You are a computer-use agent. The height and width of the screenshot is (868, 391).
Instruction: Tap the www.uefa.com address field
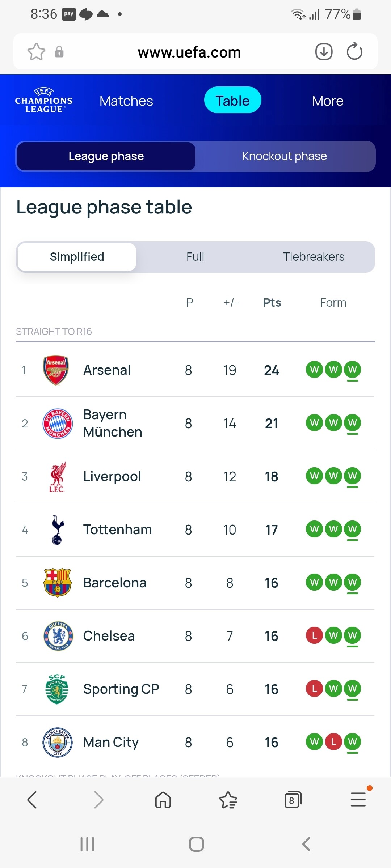[x=189, y=52]
